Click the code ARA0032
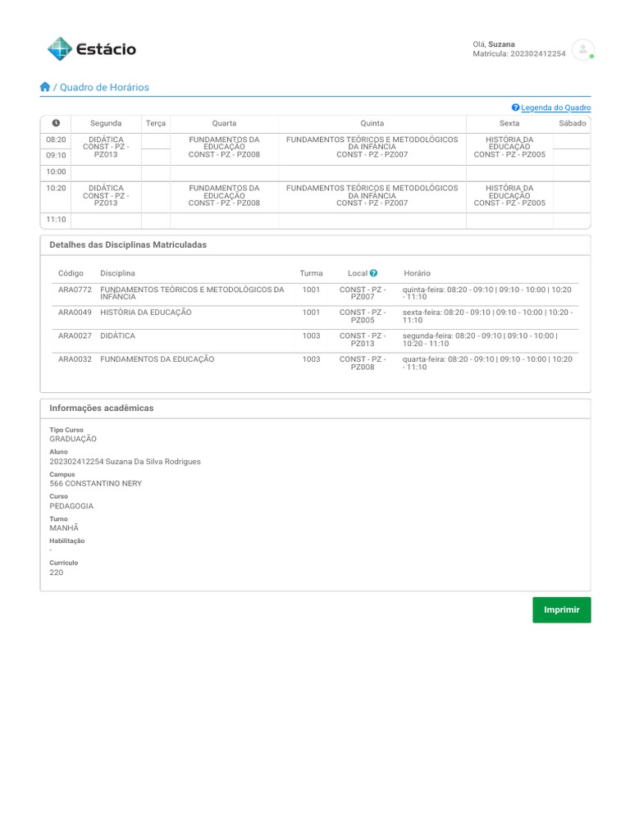This screenshot has width=630, height=840. tap(75, 359)
